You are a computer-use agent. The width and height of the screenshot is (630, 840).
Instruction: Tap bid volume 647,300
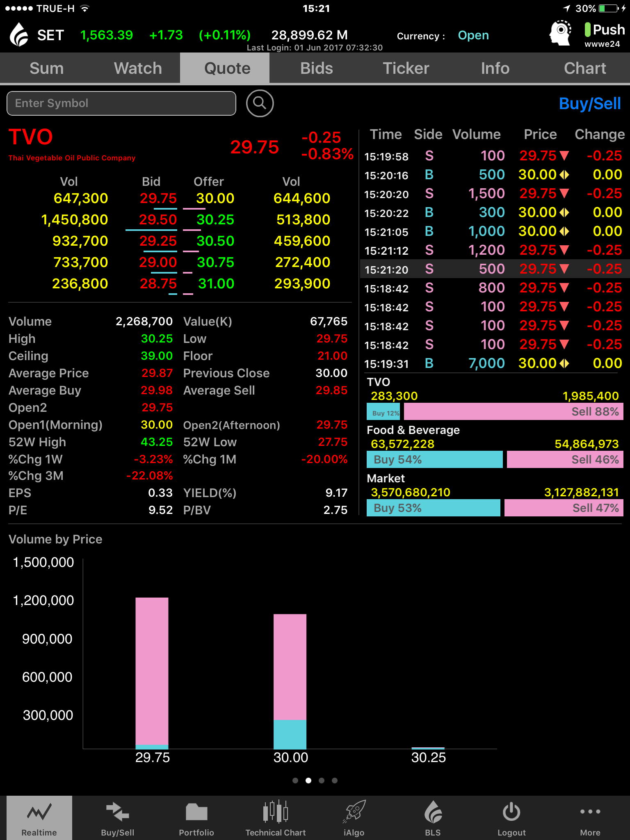point(81,199)
